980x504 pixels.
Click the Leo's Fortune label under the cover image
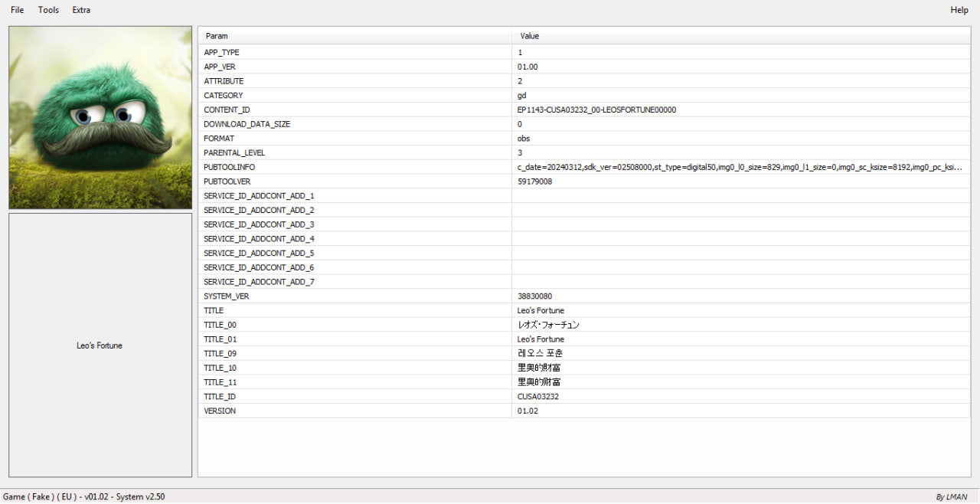pos(100,345)
